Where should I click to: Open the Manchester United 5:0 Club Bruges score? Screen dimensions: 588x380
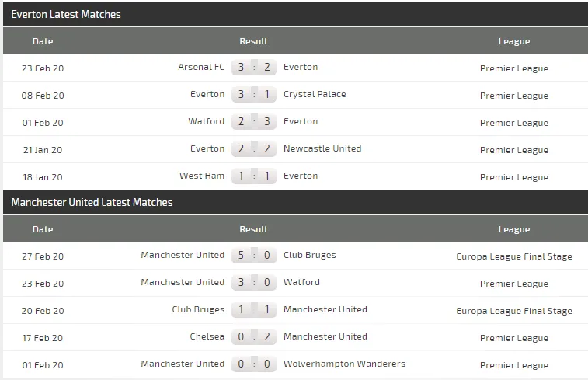(254, 256)
